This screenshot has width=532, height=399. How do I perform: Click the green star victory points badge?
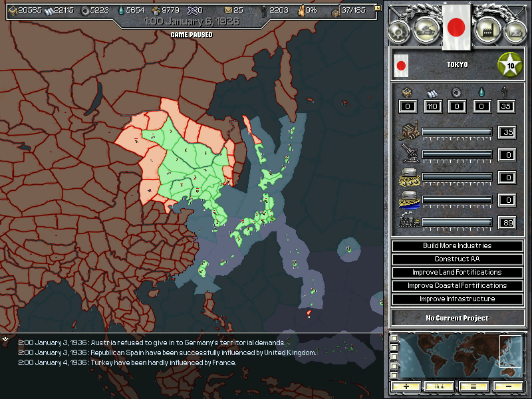[510, 65]
